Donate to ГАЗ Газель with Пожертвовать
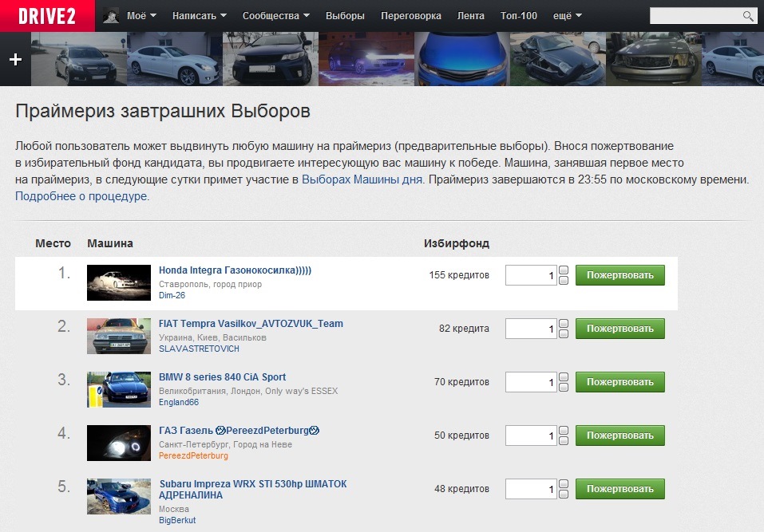 (620, 435)
